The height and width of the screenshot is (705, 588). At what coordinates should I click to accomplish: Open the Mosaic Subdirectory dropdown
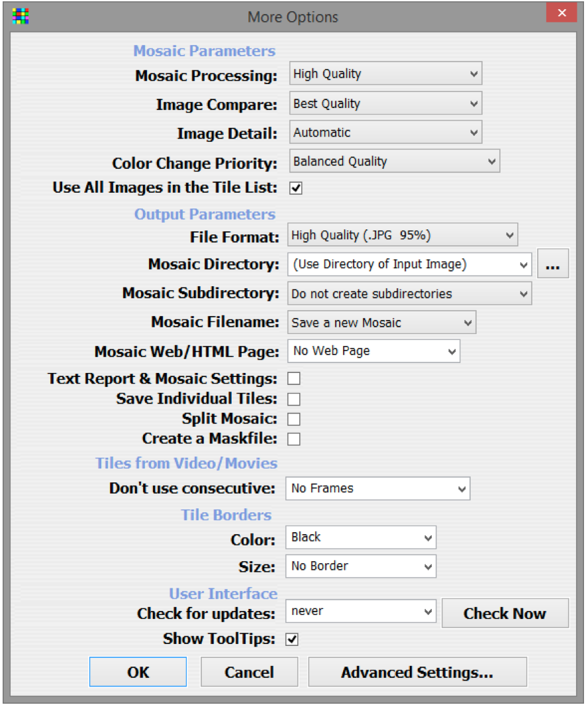coord(410,294)
